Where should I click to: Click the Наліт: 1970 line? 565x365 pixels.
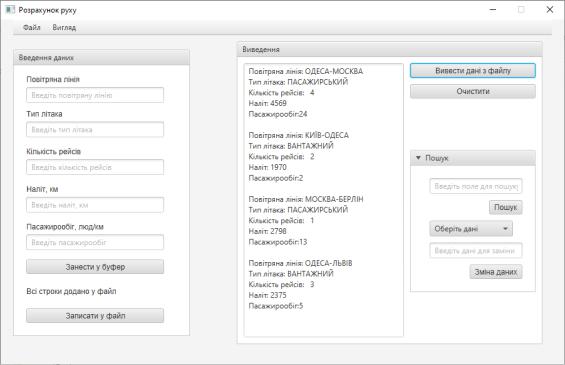[x=268, y=167]
